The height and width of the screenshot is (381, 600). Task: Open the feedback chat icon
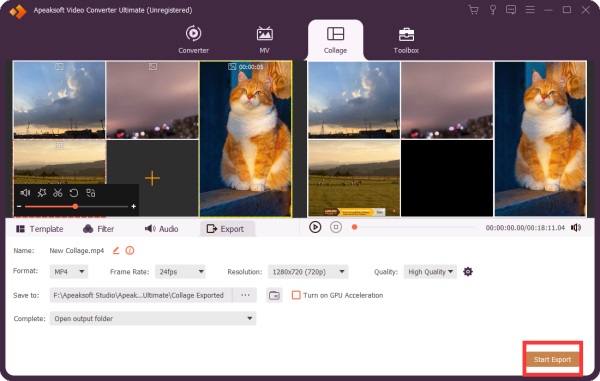[510, 10]
